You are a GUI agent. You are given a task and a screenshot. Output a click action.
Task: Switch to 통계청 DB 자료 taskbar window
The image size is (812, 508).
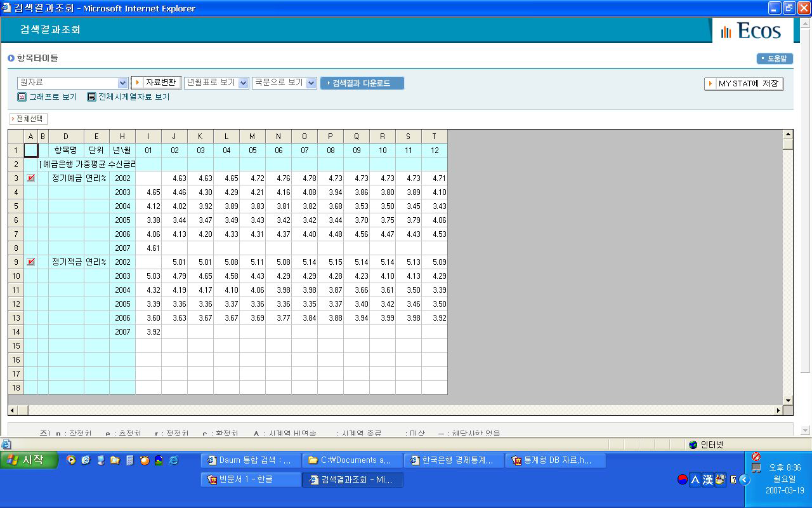point(555,460)
